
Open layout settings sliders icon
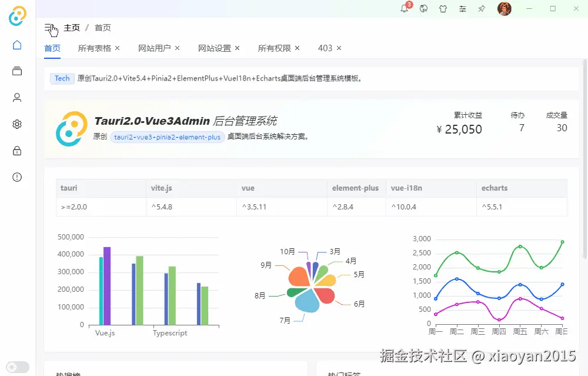click(463, 9)
